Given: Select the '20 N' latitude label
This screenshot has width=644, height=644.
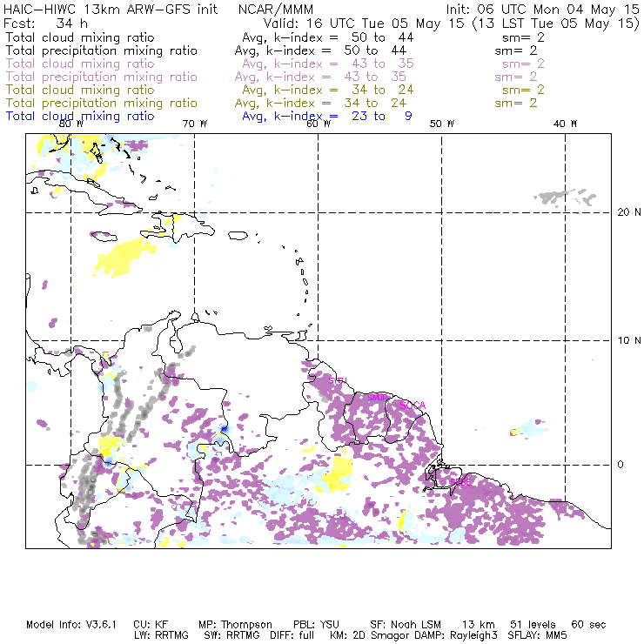Looking at the screenshot, I should (x=629, y=212).
